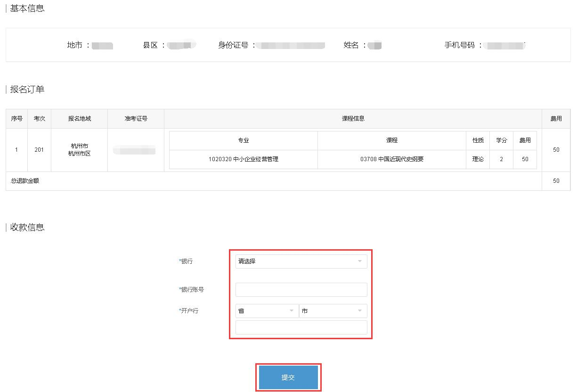Focus the 开户行 branch name text box
Image resolution: width=577 pixels, height=392 pixels.
(301, 327)
